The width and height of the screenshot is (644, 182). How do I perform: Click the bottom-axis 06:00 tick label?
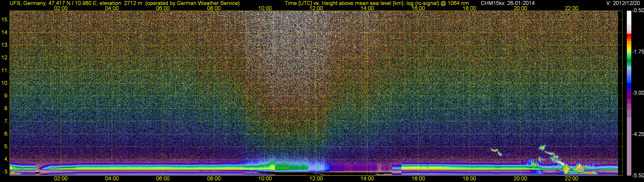(163, 179)
